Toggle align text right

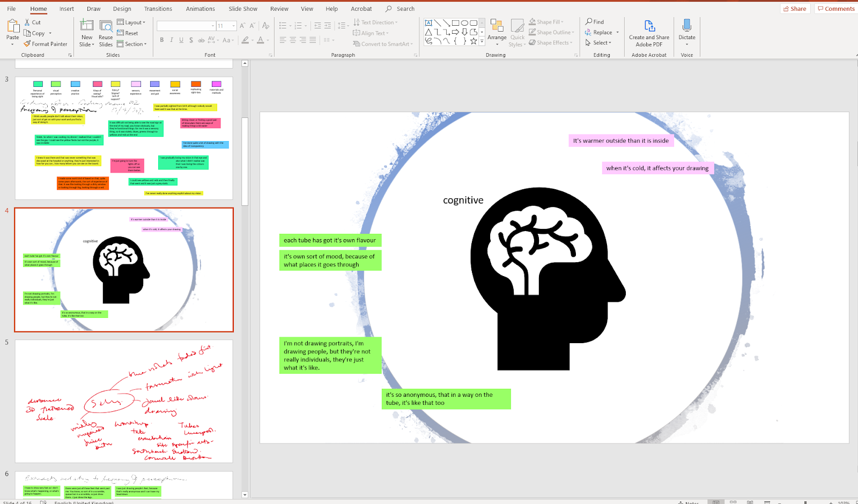click(x=303, y=40)
